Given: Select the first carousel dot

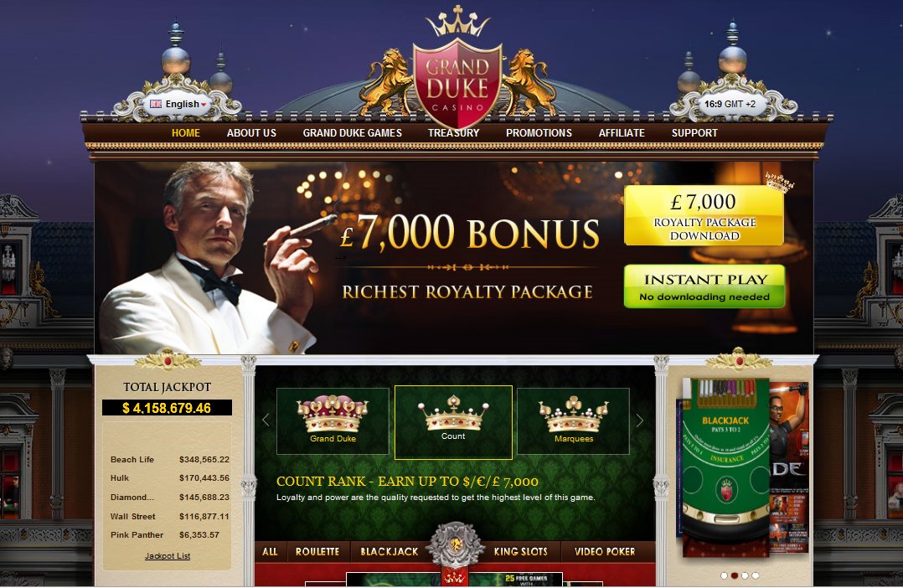Looking at the screenshot, I should coord(724,575).
